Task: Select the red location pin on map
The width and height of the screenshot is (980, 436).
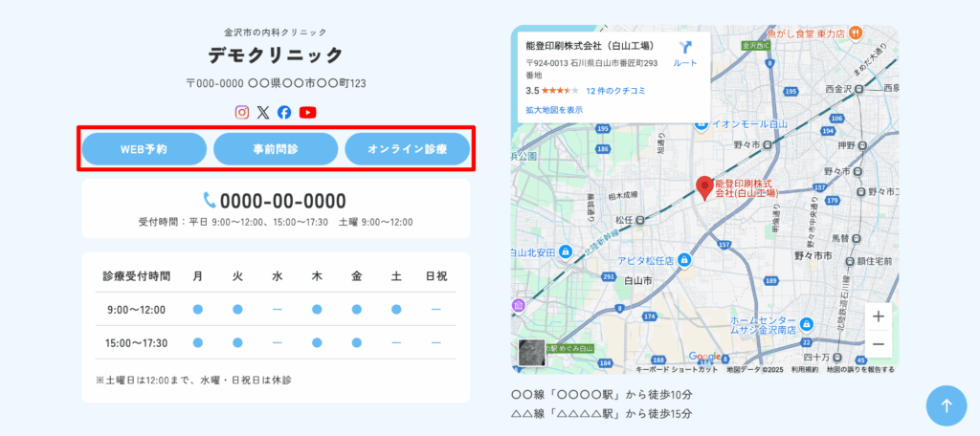Action: point(704,187)
